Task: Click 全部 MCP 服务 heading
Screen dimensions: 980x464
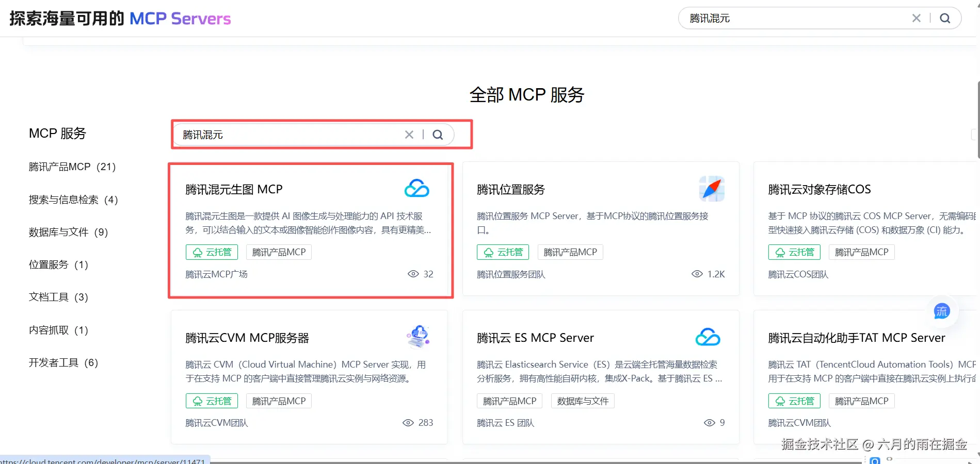Action: [x=527, y=95]
